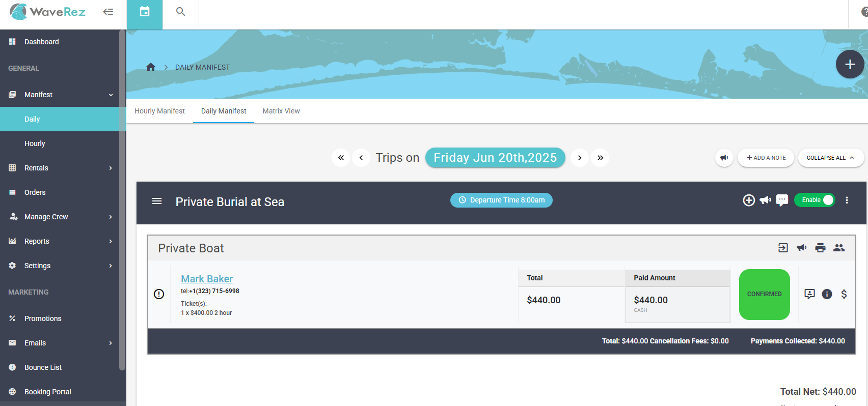This screenshot has height=406, width=868.
Task: Switch to the Hourly Manifest tab
Action: 159,111
